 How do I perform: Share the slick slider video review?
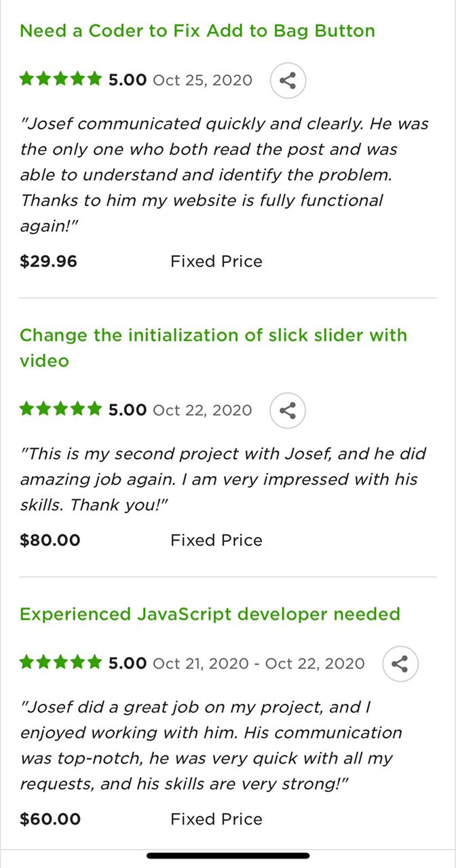tap(288, 410)
